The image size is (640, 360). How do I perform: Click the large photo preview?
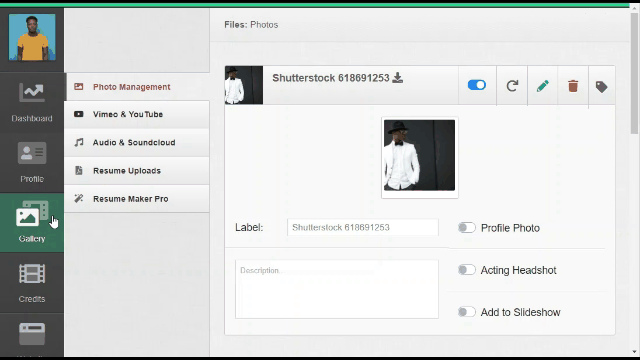[x=420, y=155]
